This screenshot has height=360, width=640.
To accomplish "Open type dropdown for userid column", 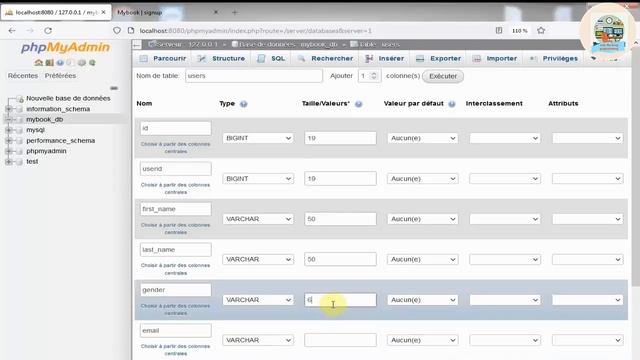I will click(x=258, y=178).
